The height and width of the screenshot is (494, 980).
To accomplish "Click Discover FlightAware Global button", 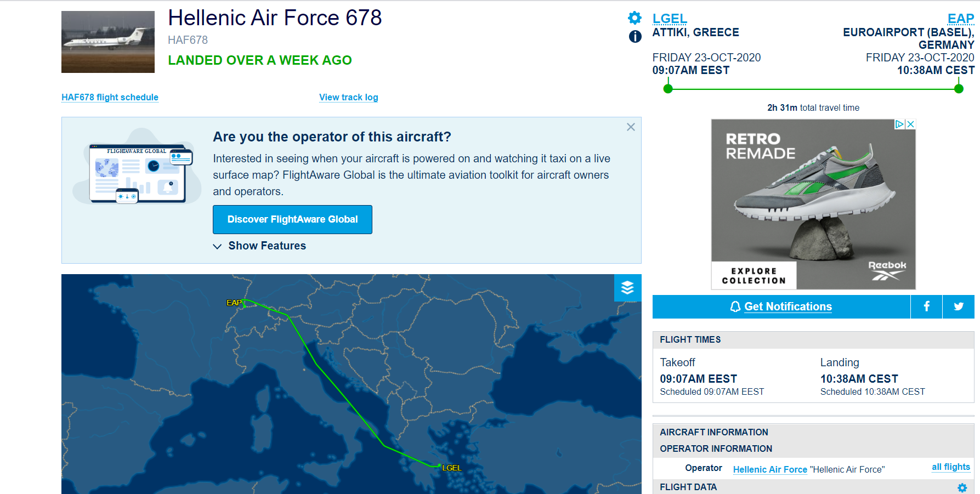I will point(292,219).
